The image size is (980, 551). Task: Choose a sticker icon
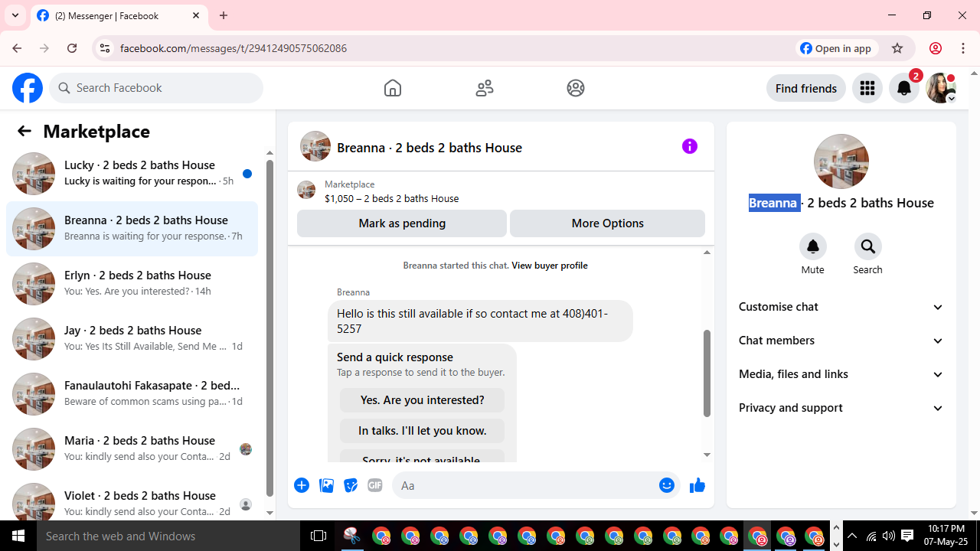(x=351, y=485)
